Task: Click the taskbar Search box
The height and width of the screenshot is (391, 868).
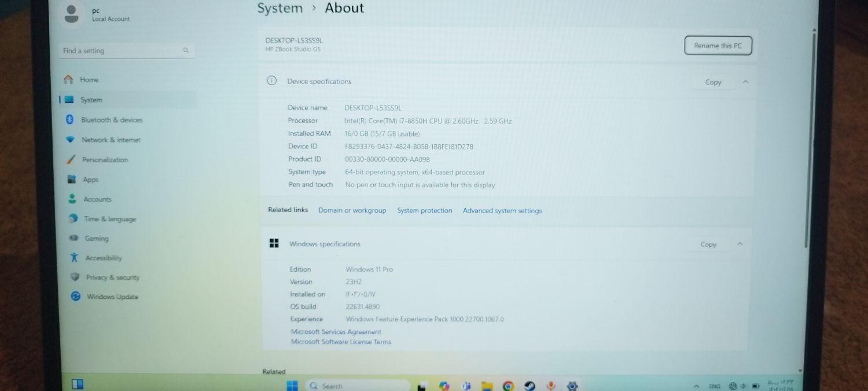Action: click(358, 386)
